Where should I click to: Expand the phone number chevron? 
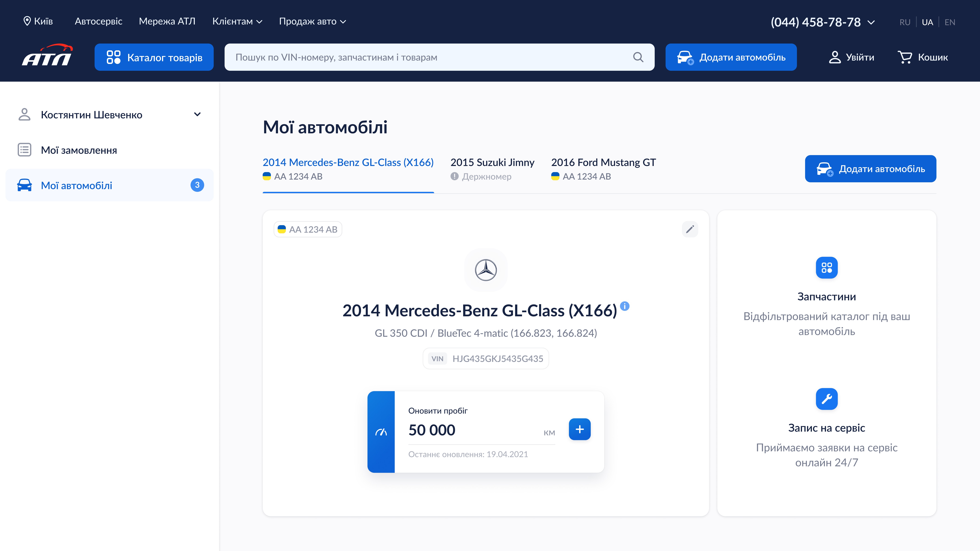click(x=871, y=22)
